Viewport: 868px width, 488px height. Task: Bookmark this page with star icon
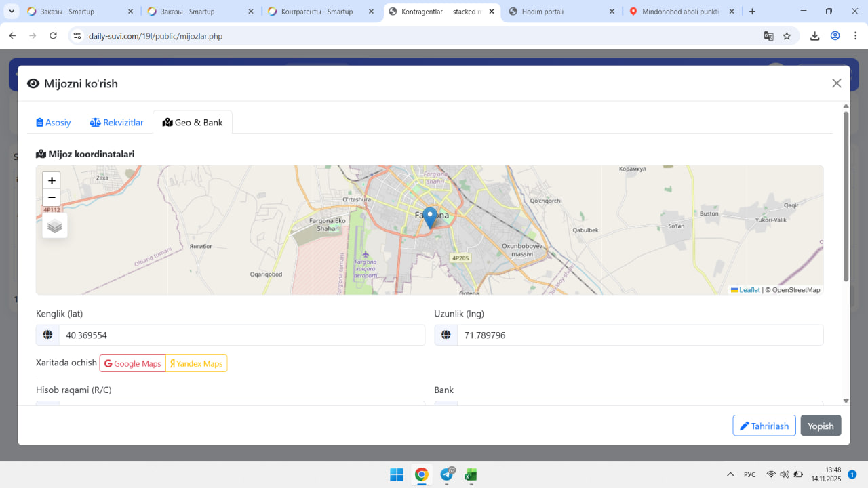click(787, 36)
